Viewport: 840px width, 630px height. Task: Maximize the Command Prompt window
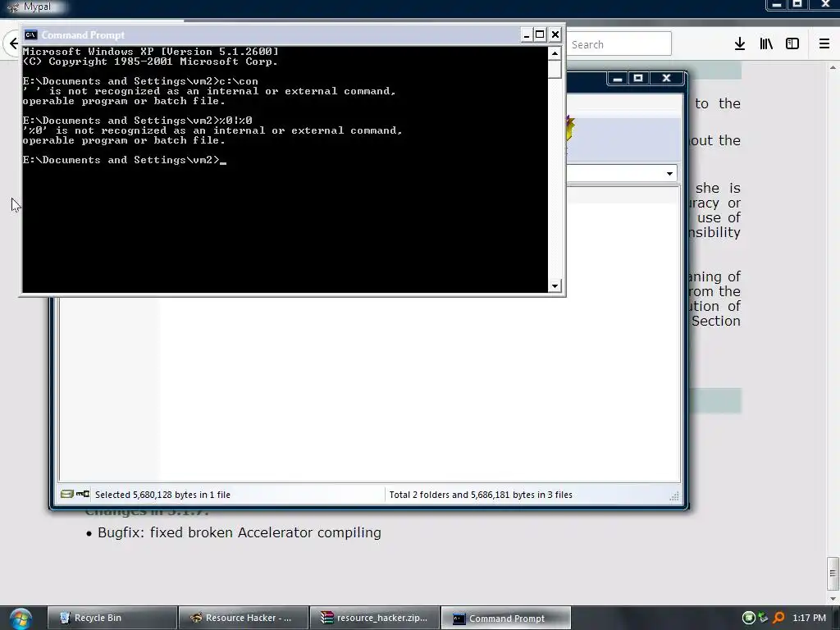point(540,34)
